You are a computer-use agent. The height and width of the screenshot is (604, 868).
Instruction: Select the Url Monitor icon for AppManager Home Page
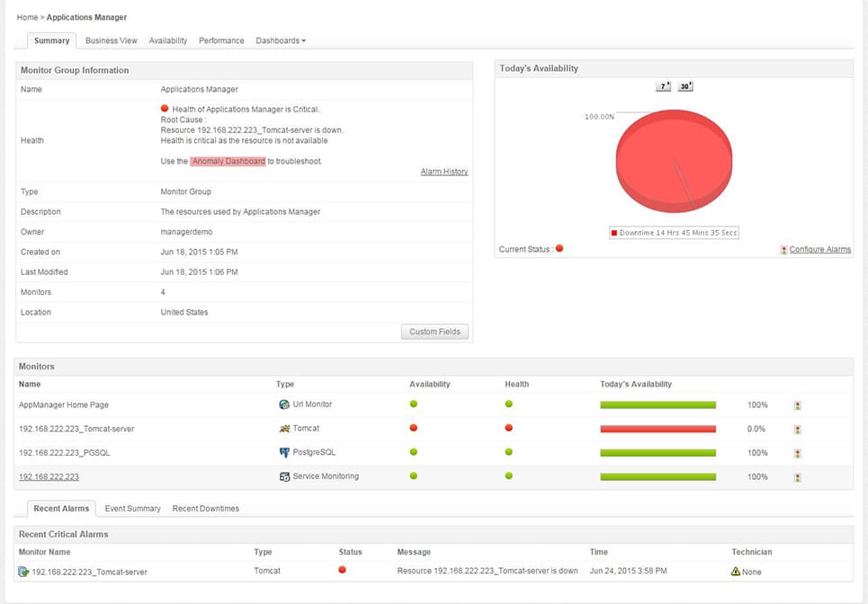pos(284,404)
